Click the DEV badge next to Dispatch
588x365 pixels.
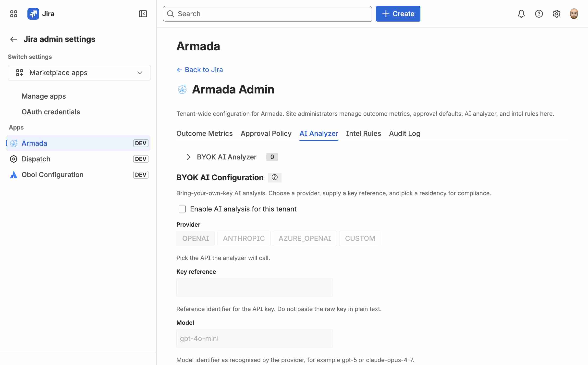pyautogui.click(x=141, y=159)
